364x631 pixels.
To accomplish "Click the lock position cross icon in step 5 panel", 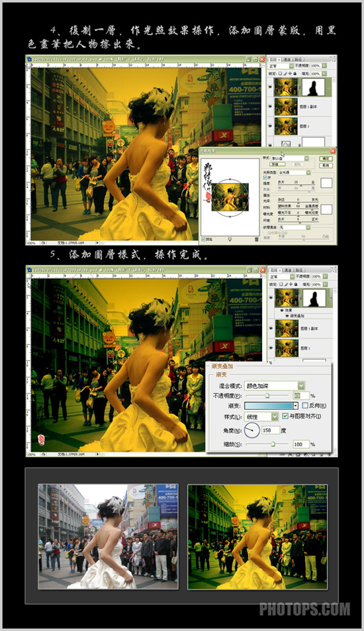I will click(291, 284).
